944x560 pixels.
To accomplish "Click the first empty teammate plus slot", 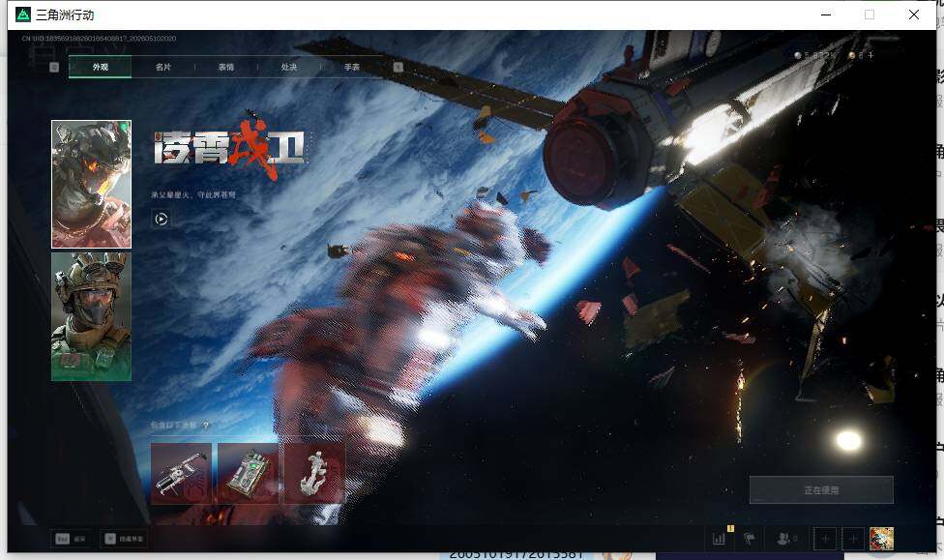I will [x=825, y=539].
